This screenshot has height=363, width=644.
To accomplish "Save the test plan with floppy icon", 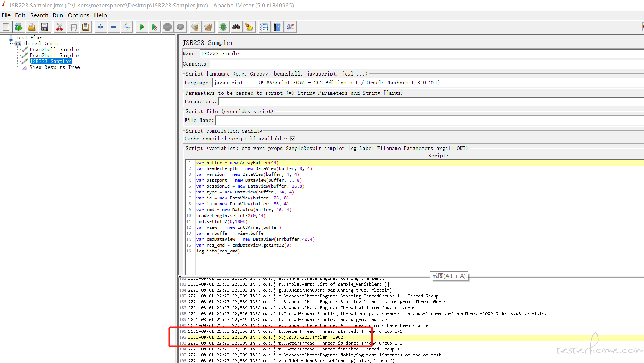I will pos(45,27).
